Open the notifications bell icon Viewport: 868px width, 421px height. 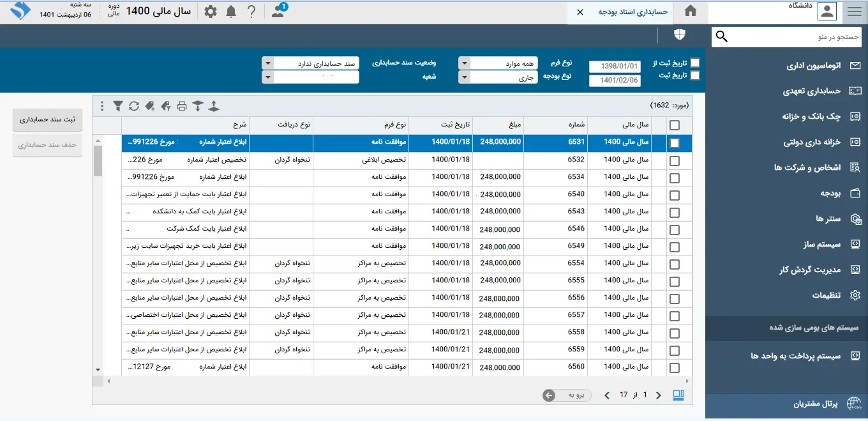tap(230, 11)
